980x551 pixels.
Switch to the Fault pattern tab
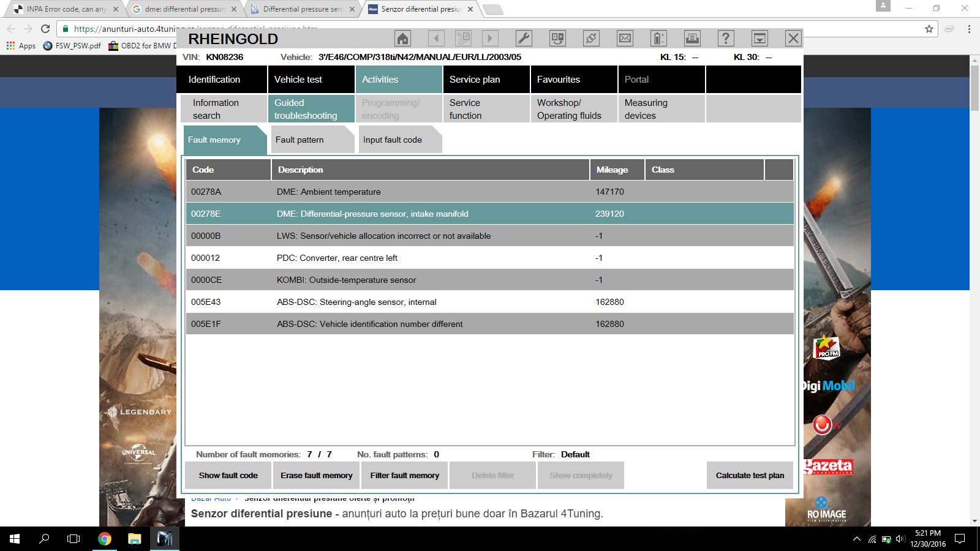tap(313, 140)
